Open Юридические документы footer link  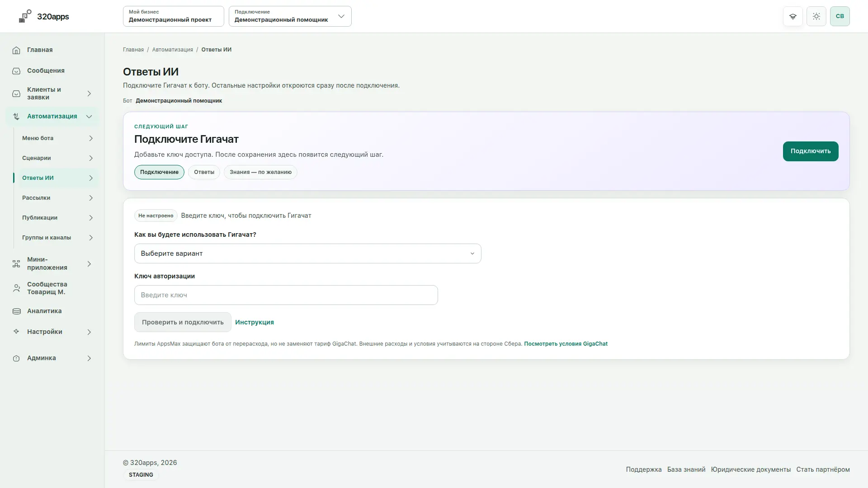(750, 469)
